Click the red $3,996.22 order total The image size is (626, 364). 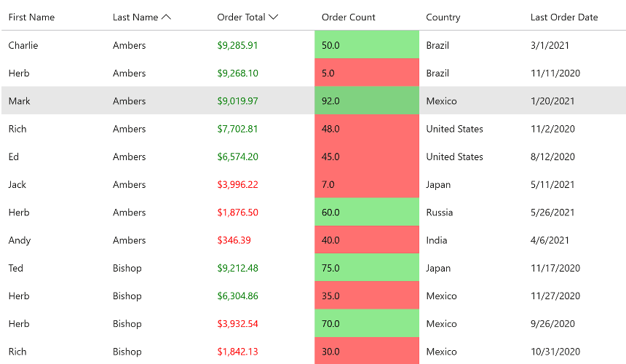click(x=237, y=184)
